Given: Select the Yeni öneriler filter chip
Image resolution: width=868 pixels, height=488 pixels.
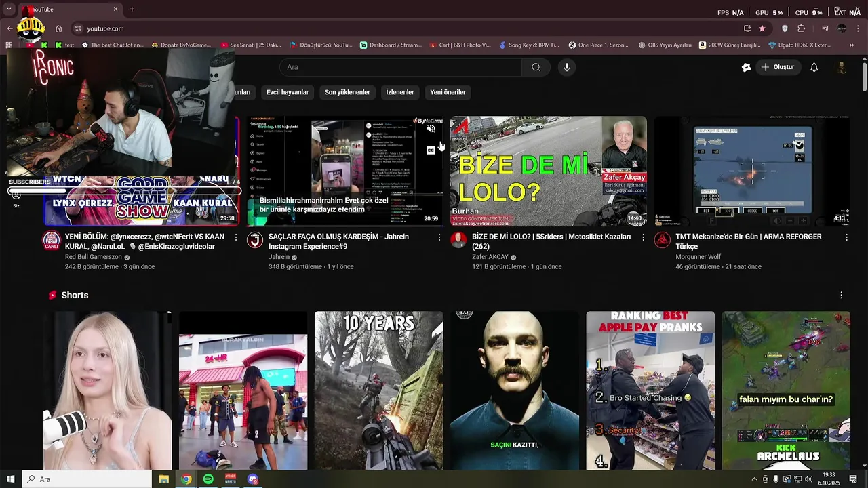Looking at the screenshot, I should [448, 92].
